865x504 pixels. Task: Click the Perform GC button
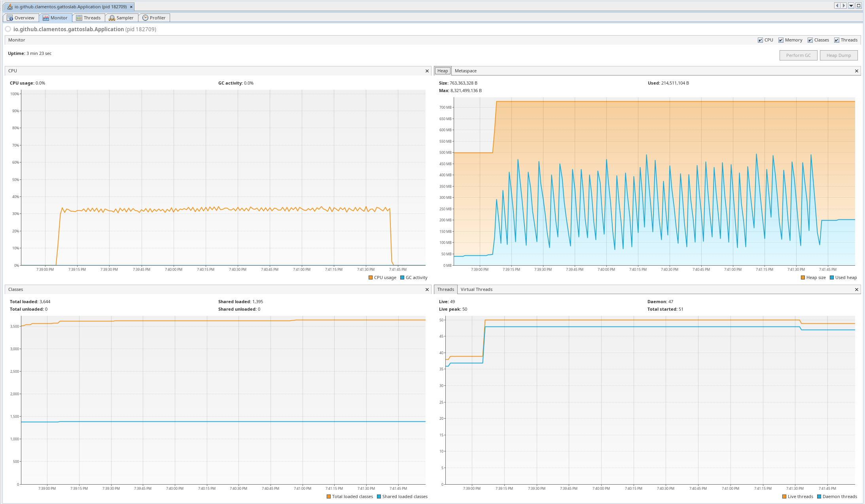click(798, 55)
